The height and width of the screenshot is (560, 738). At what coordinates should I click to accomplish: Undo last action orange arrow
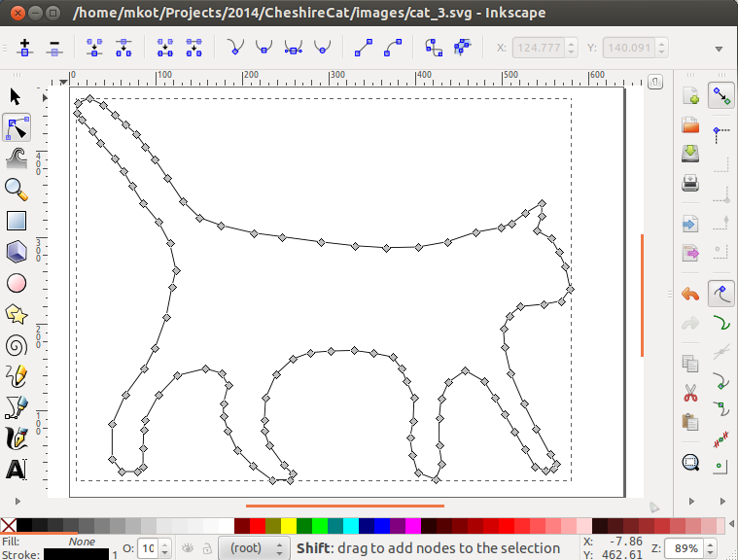pyautogui.click(x=690, y=295)
